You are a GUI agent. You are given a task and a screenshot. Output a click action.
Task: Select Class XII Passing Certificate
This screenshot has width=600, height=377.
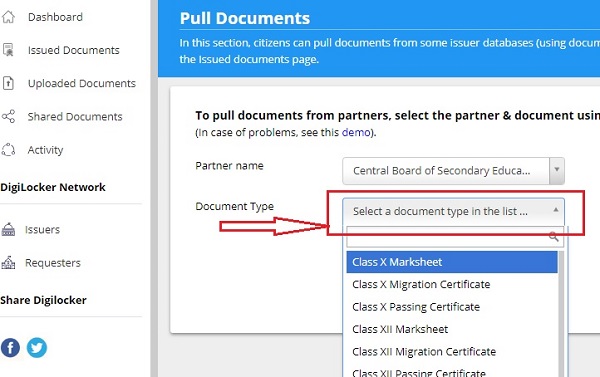[452, 371]
